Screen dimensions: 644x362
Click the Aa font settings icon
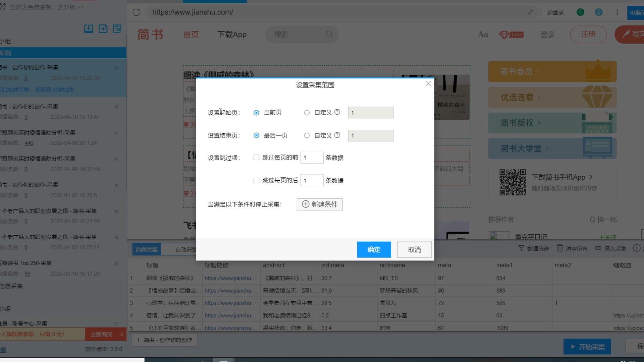click(483, 35)
